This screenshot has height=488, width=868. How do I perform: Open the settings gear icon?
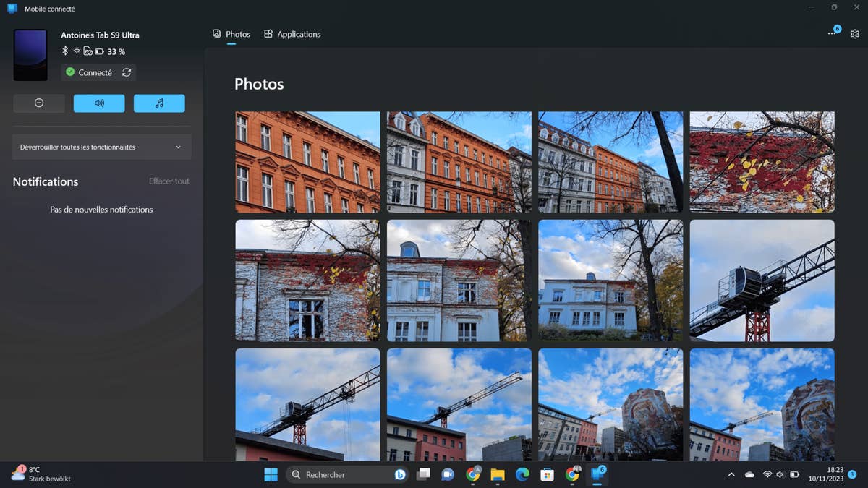tap(855, 34)
